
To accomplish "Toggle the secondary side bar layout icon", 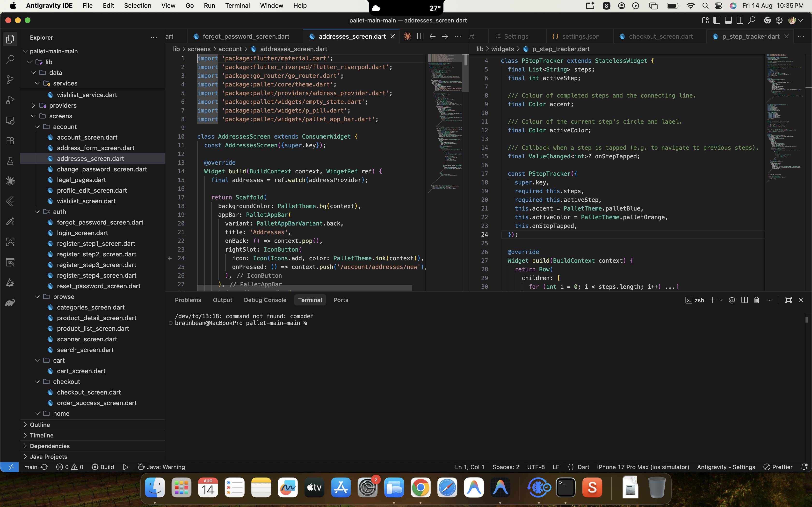I will click(x=739, y=21).
